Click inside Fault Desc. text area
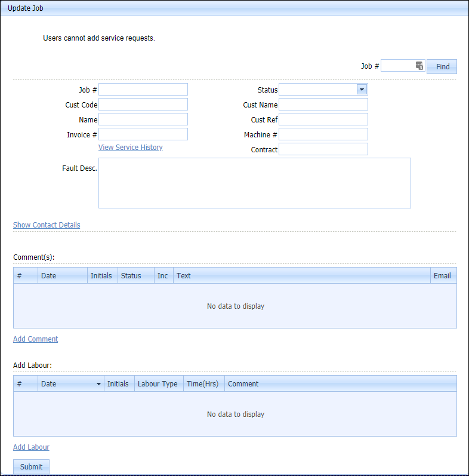This screenshot has height=476, width=469. tap(255, 183)
